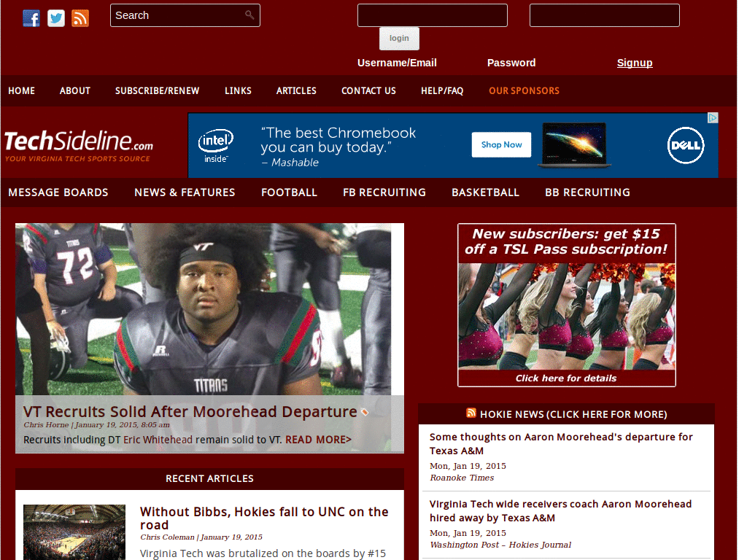747x560 pixels.
Task: Open the MESSAGE BOARDS section
Action: [58, 192]
